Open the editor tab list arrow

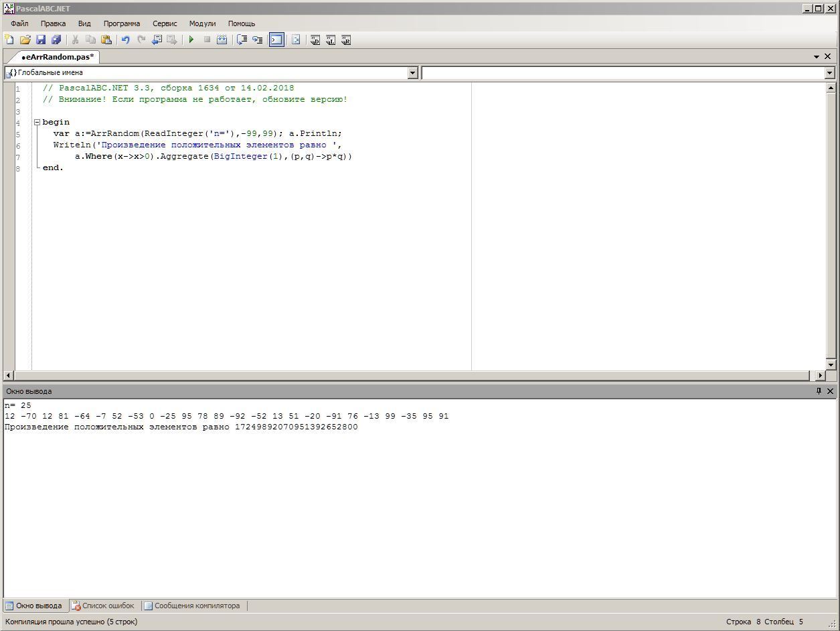click(x=817, y=57)
